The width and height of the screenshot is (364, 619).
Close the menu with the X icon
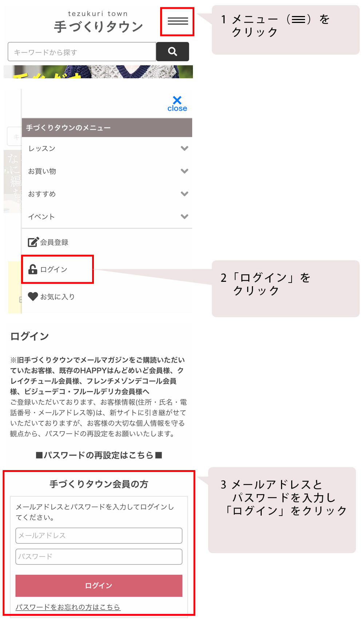[x=177, y=104]
